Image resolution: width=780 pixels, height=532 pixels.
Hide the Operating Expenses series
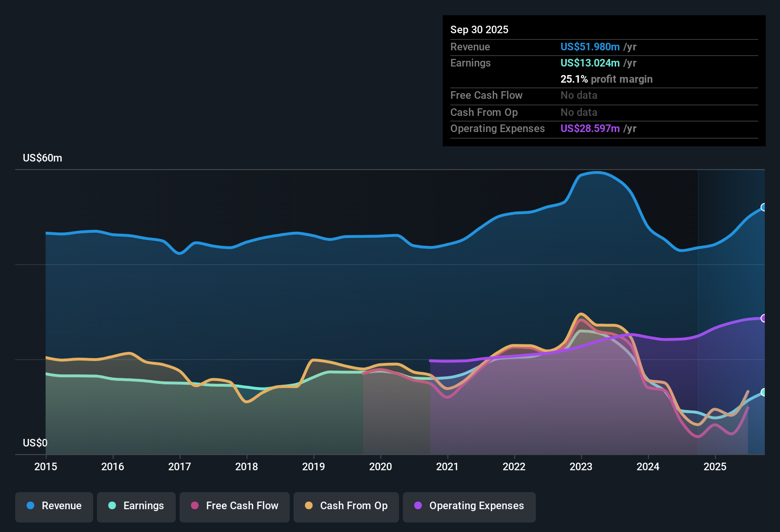[x=469, y=506]
